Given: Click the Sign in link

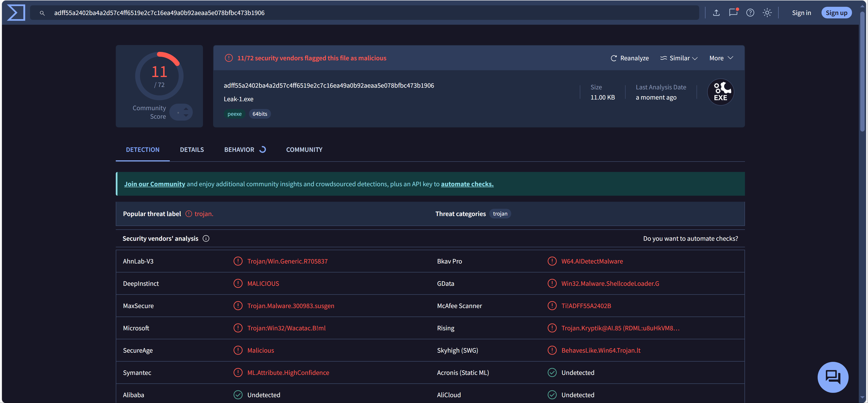Looking at the screenshot, I should click(x=801, y=13).
